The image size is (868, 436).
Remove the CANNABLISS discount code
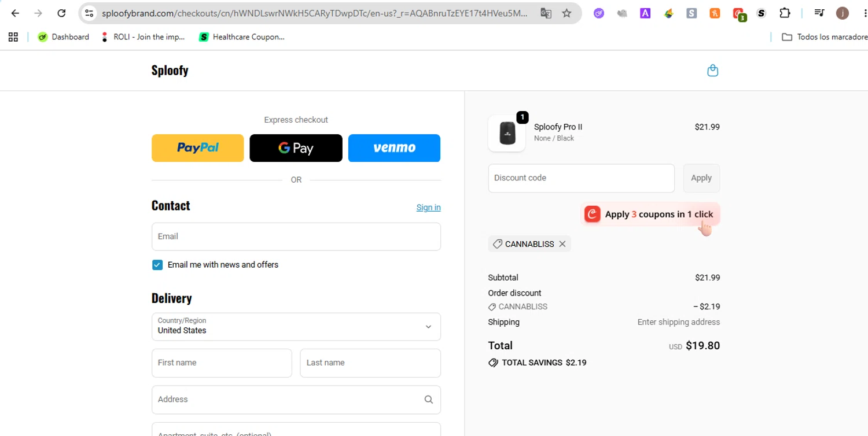(x=562, y=244)
